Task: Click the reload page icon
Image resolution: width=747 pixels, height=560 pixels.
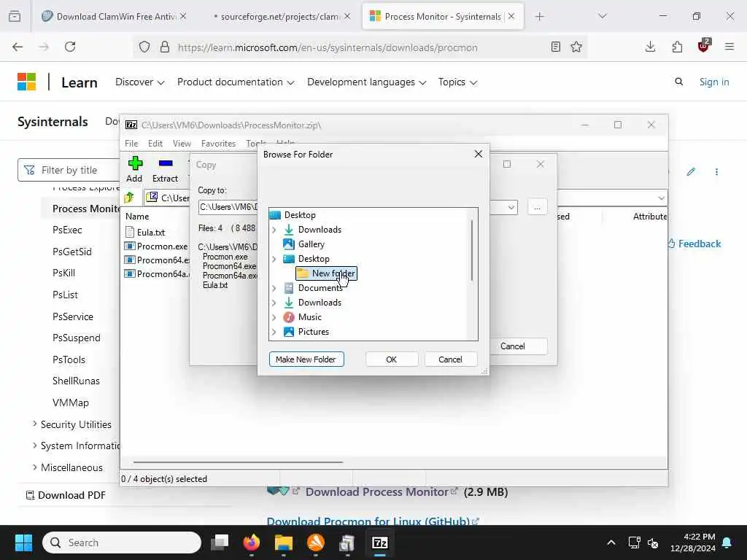Action: pyautogui.click(x=70, y=47)
